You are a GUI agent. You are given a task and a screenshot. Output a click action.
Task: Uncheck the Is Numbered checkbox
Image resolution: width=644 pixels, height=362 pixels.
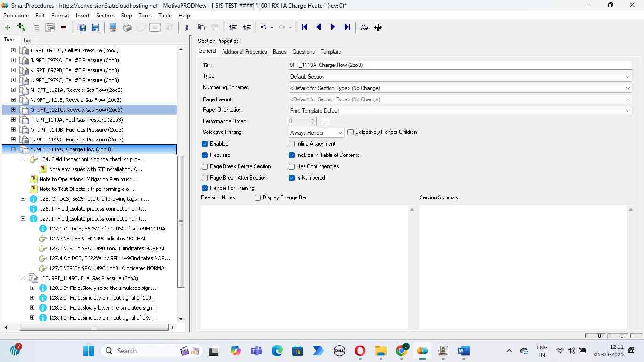click(291, 178)
